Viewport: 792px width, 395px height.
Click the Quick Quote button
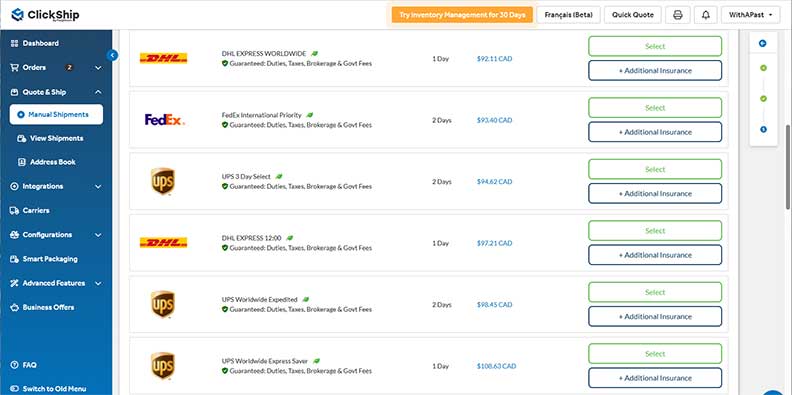coord(632,15)
